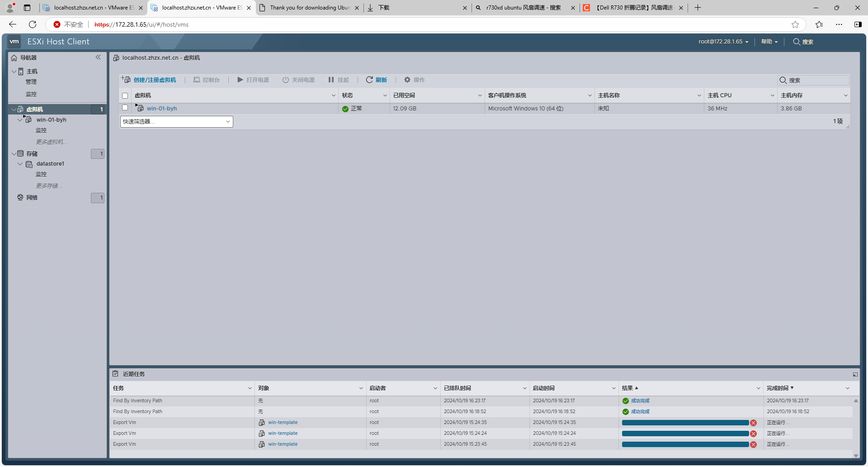Click the Network globe icon in navigator
The height and width of the screenshot is (467, 868).
(20, 197)
